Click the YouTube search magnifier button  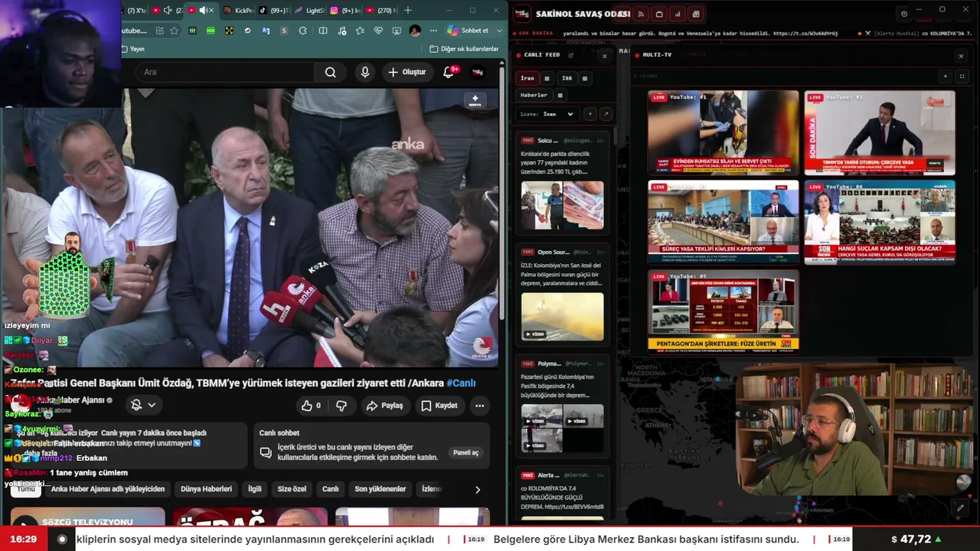[x=330, y=72]
